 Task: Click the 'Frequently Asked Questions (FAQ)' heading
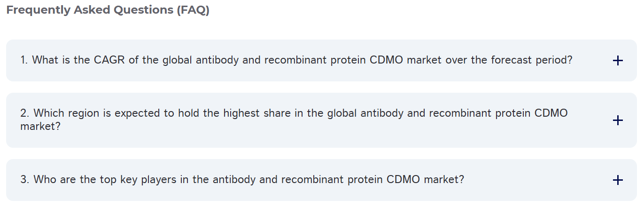(108, 10)
